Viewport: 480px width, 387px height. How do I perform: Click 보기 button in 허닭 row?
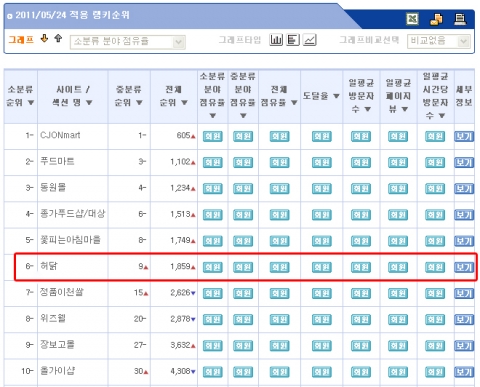(464, 267)
